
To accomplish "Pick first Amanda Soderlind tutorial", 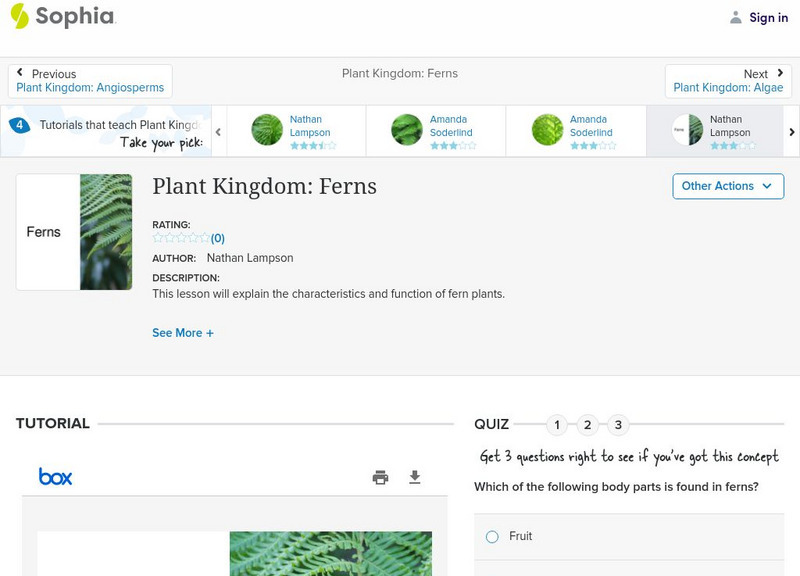I will tap(436, 130).
